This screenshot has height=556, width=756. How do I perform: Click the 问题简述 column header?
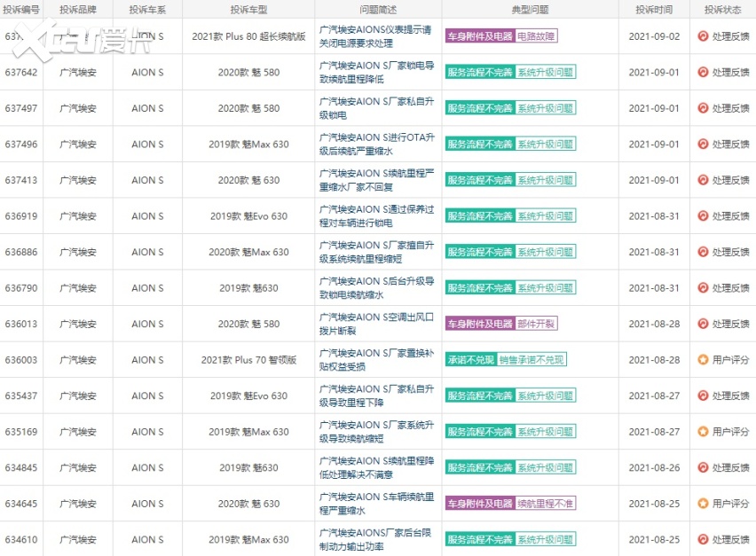coord(378,10)
